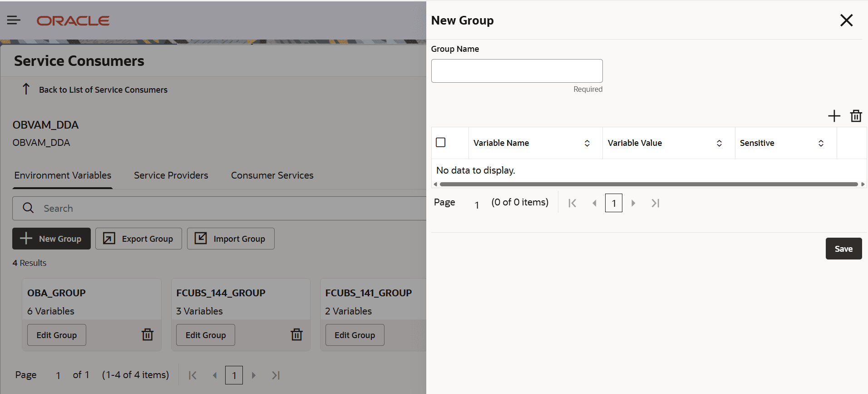868x394 pixels.
Task: Go to last page in New Group table
Action: coord(655,203)
